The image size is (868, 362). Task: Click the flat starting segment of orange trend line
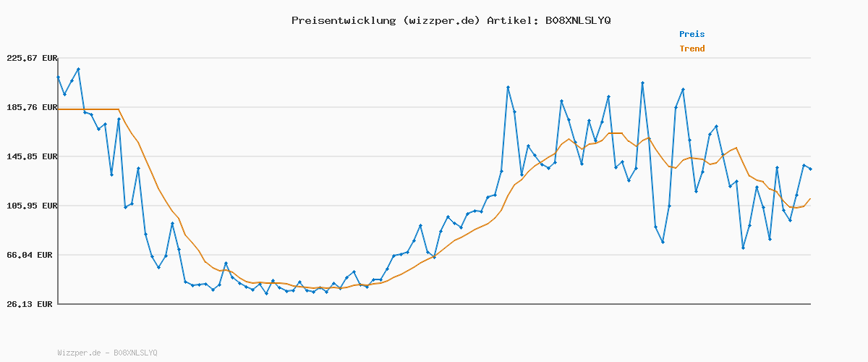point(88,109)
